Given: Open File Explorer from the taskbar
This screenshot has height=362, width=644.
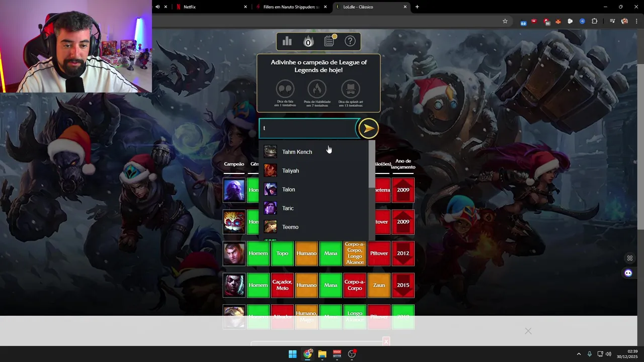Looking at the screenshot, I should tap(322, 354).
